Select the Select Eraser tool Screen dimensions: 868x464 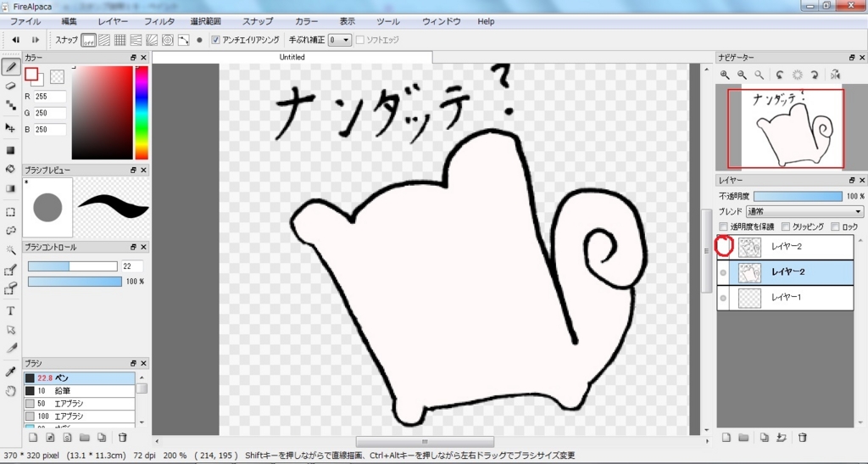(10, 288)
